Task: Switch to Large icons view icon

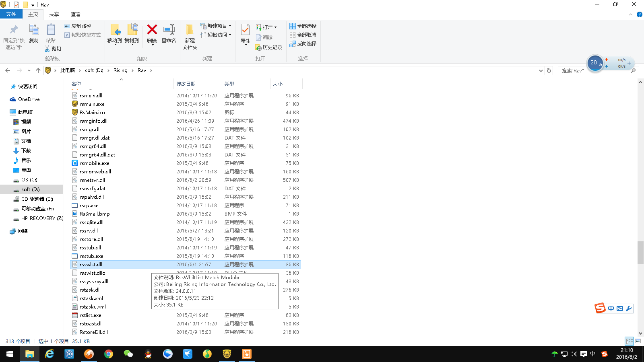Action: click(x=638, y=341)
